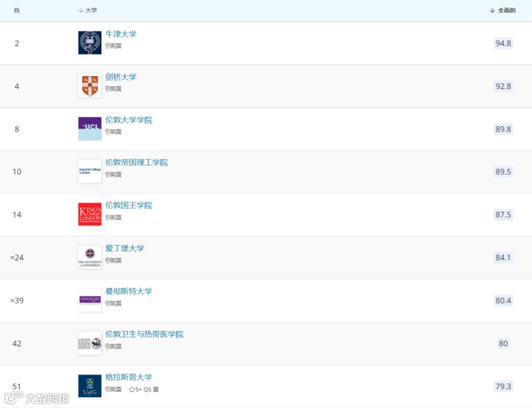Click the location pin under 伦敦卫生与热带医学院
532x408 pixels.
click(107, 346)
